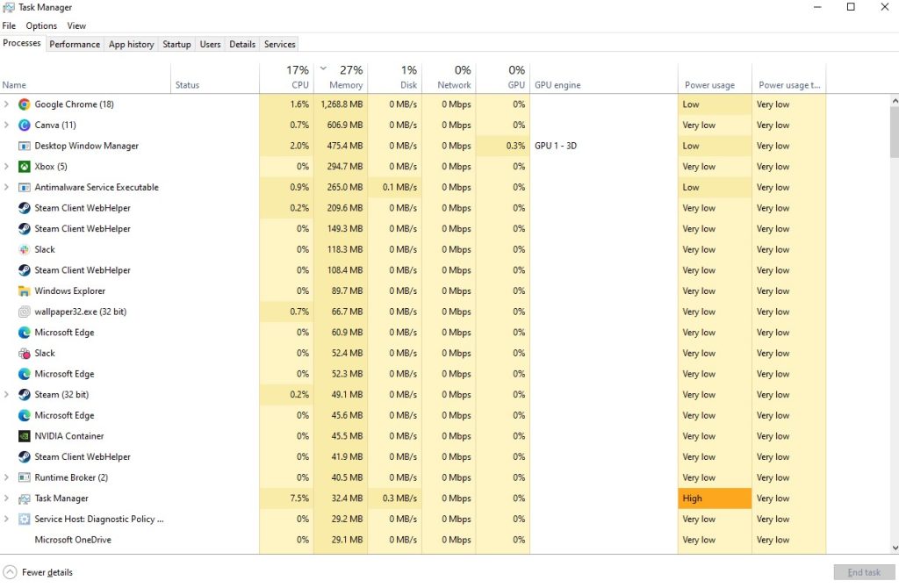Click the vertical scrollbar thumb
Image resolution: width=899 pixels, height=588 pixels.
tap(895, 132)
